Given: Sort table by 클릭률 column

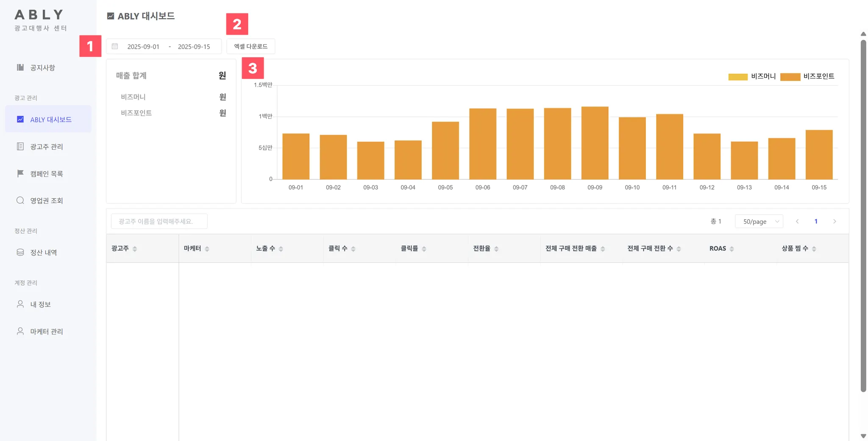Looking at the screenshot, I should [x=424, y=249].
